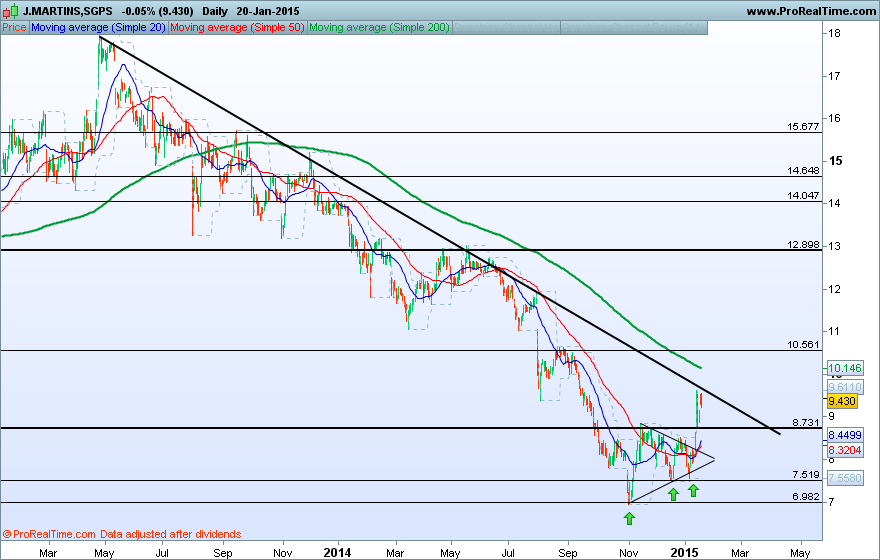Click the bold 15 tick on price axis
Image resolution: width=880 pixels, height=560 pixels.
pos(836,161)
